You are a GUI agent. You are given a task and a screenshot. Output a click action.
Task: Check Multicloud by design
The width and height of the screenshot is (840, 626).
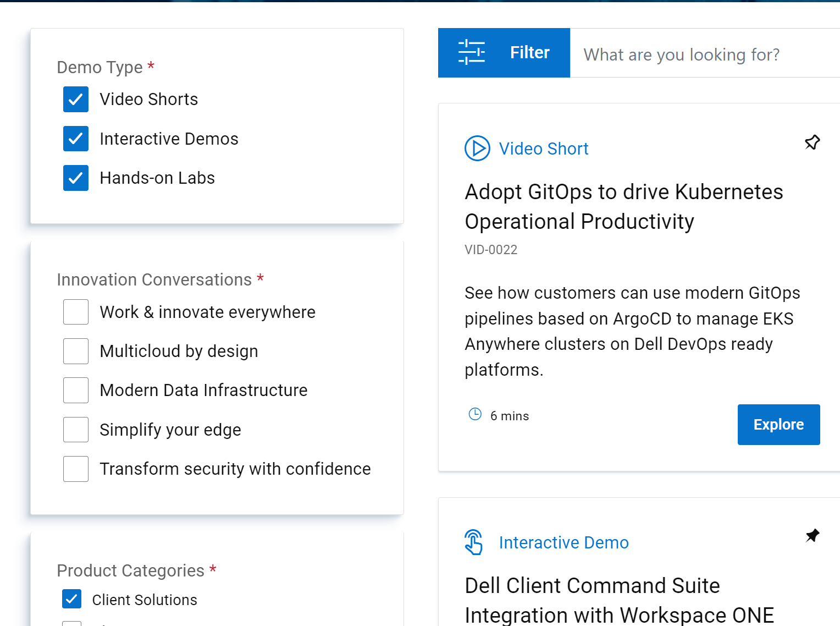(75, 350)
